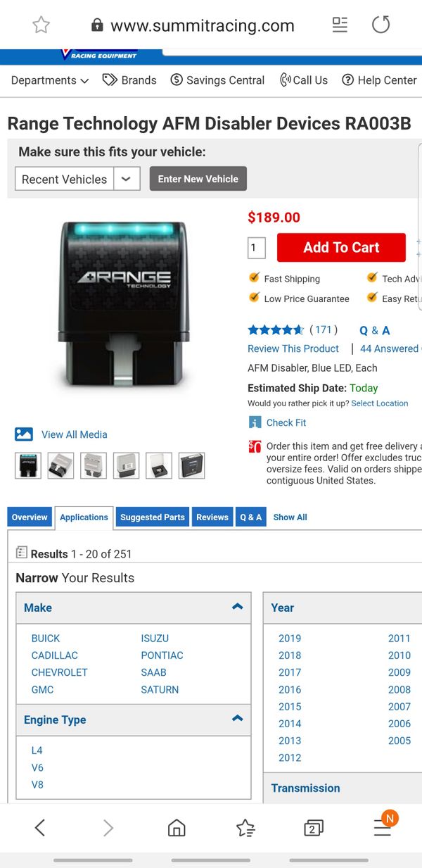The width and height of the screenshot is (422, 868).
Task: Open bookmarks list star icon
Action: pyautogui.click(x=245, y=828)
